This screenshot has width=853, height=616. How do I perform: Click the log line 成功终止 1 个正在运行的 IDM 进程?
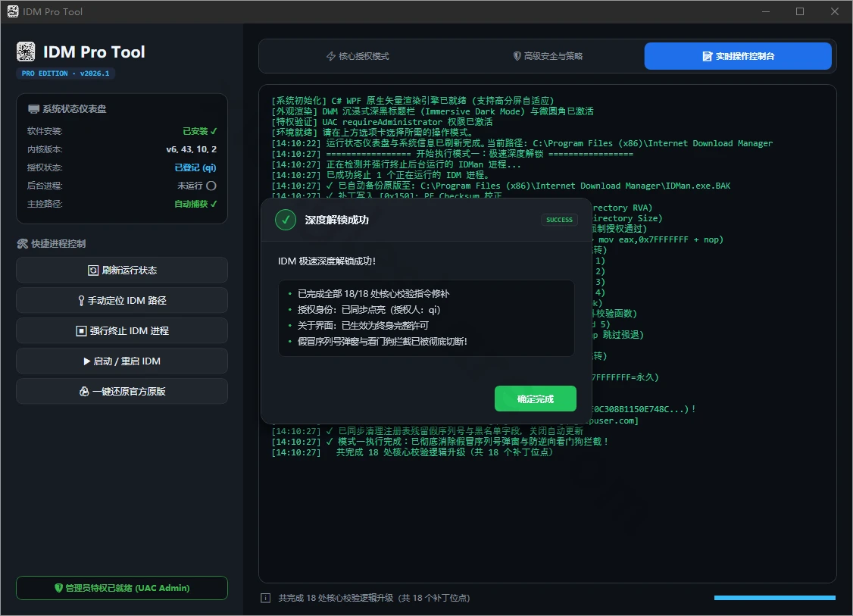point(381,175)
